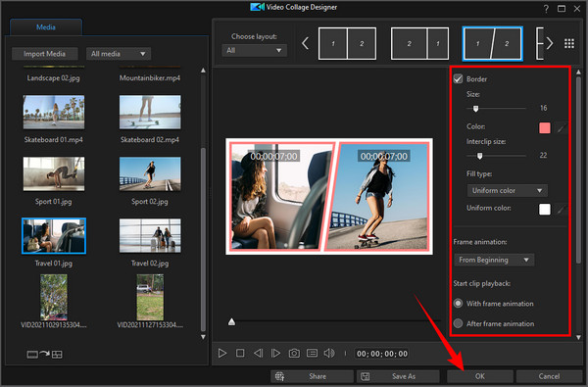Open the Choose layout All dropdown
Screen dimensions: 588x387
[254, 50]
